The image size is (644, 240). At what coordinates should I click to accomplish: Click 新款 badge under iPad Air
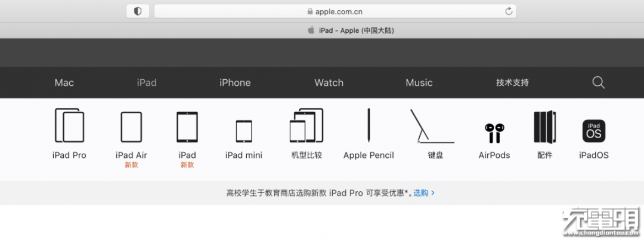(x=131, y=165)
